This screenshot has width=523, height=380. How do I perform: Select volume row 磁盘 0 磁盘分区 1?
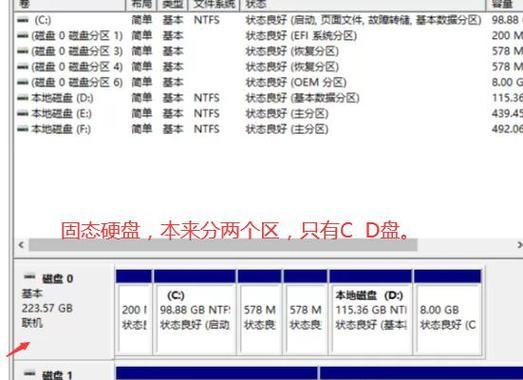tap(269, 36)
